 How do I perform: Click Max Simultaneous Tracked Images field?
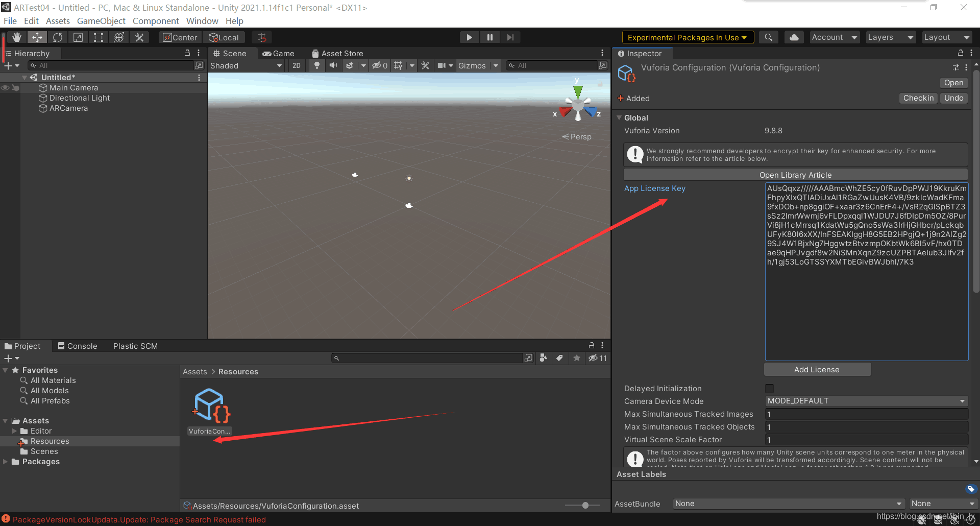pyautogui.click(x=866, y=414)
